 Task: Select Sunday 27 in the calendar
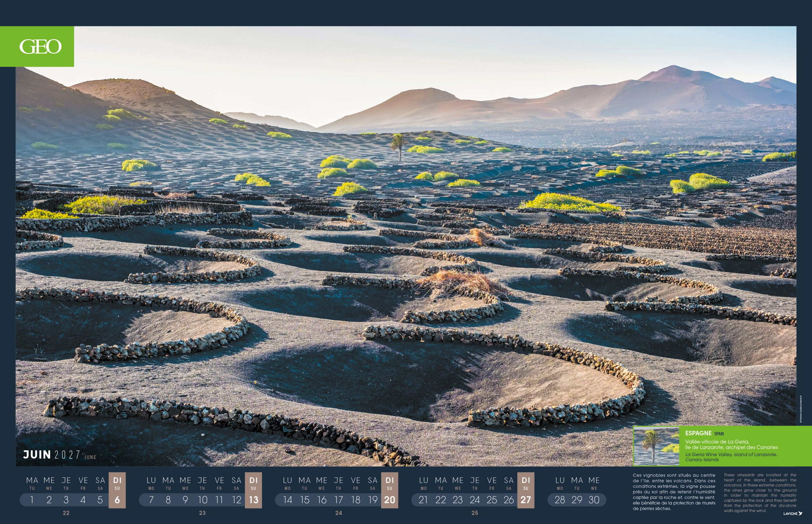(x=526, y=500)
